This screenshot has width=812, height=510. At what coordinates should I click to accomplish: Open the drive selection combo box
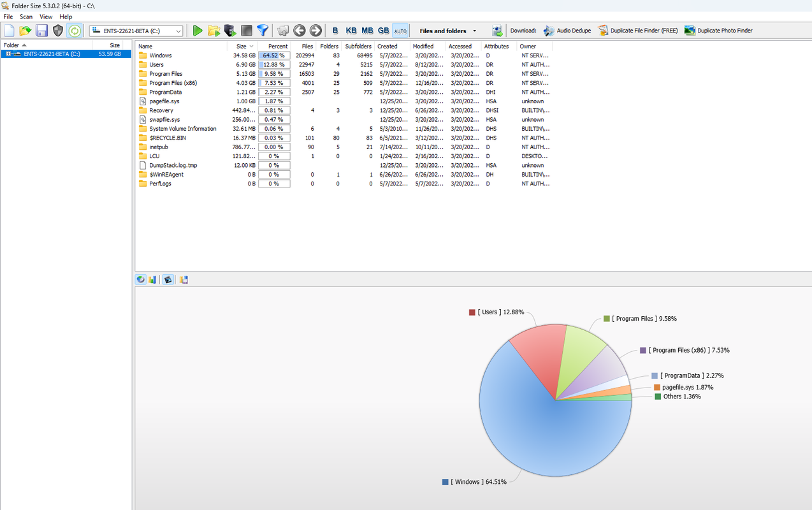[x=136, y=31]
